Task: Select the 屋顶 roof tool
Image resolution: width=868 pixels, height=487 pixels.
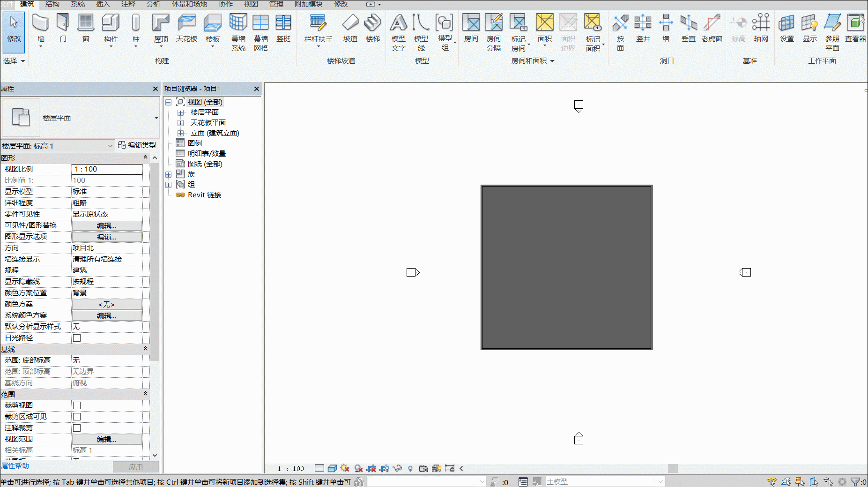Action: click(161, 29)
